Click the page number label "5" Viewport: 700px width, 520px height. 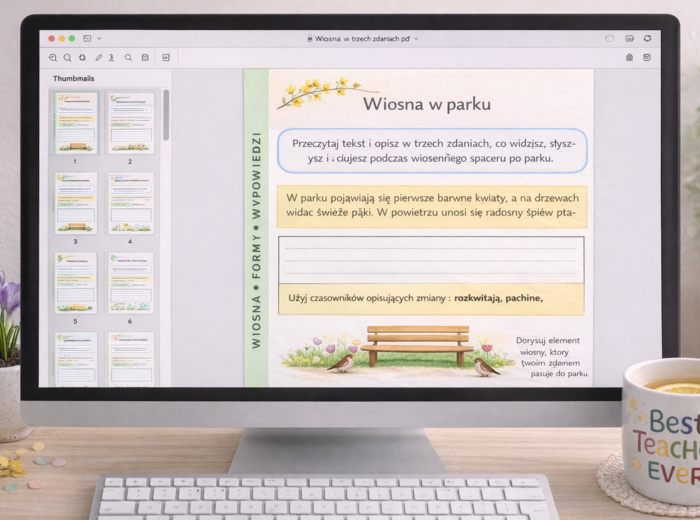75,321
